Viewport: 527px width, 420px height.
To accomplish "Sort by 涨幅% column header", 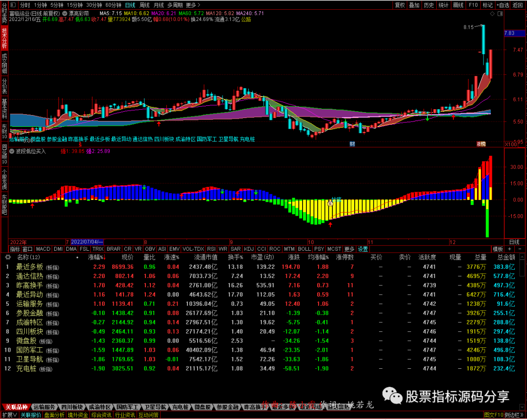I will 97,258.
